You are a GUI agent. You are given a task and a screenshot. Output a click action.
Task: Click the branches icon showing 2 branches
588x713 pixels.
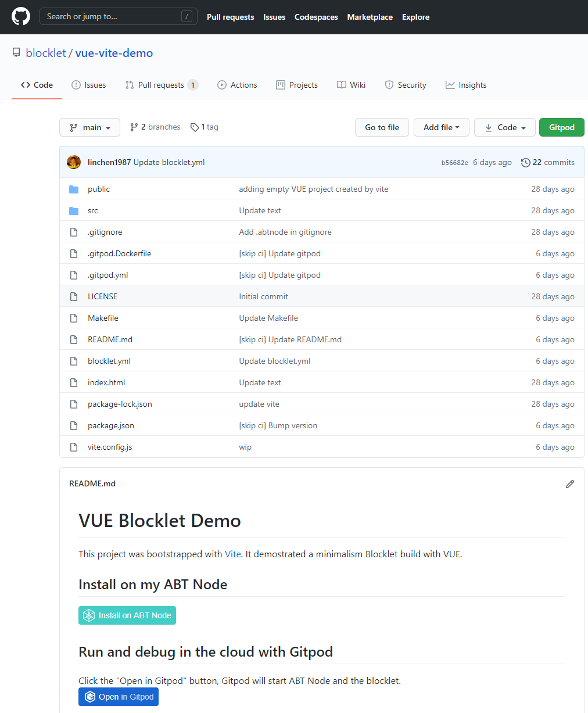click(134, 127)
